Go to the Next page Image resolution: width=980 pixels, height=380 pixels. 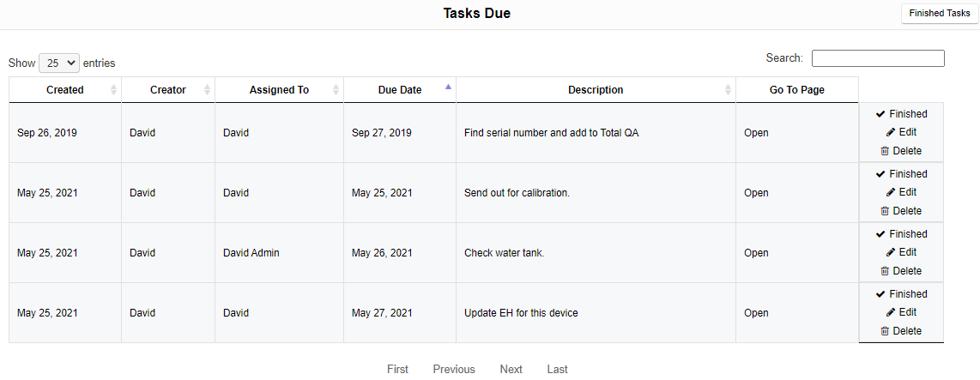click(x=511, y=369)
